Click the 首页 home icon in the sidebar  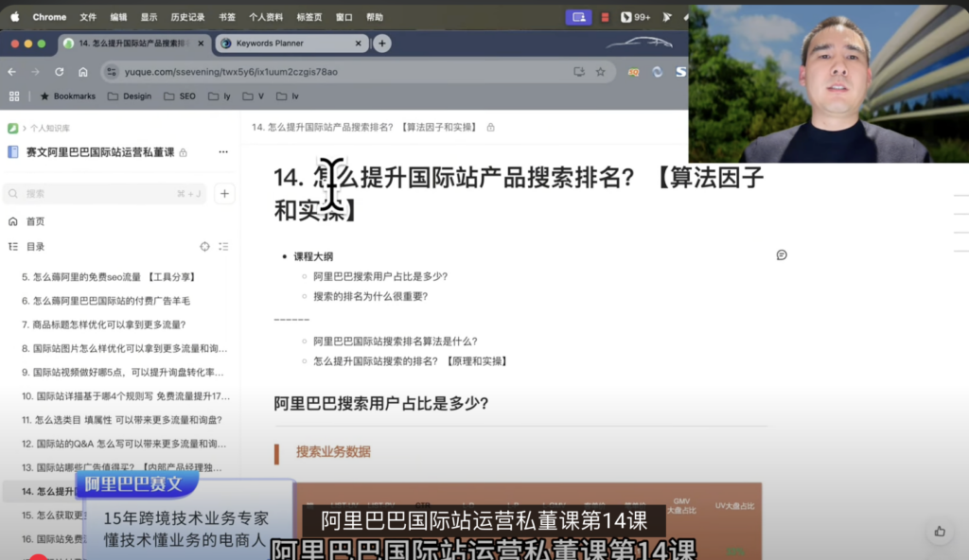13,221
